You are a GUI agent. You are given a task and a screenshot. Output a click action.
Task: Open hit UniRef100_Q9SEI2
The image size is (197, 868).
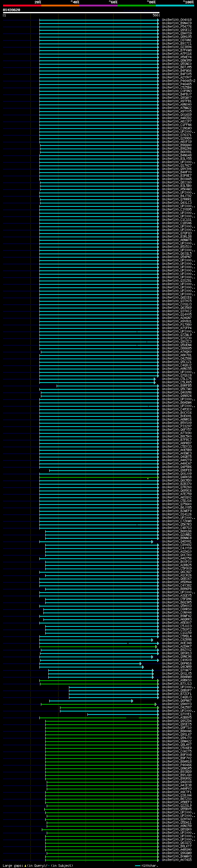click(177, 30)
